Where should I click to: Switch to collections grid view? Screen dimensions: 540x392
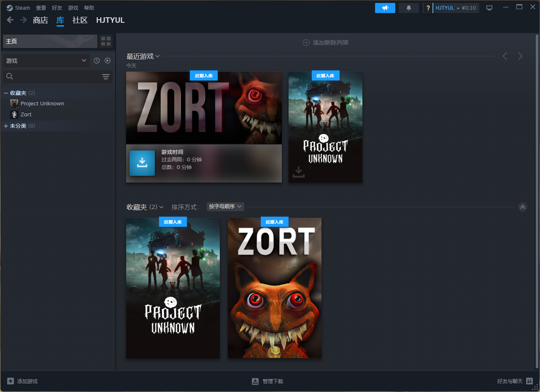tap(105, 41)
